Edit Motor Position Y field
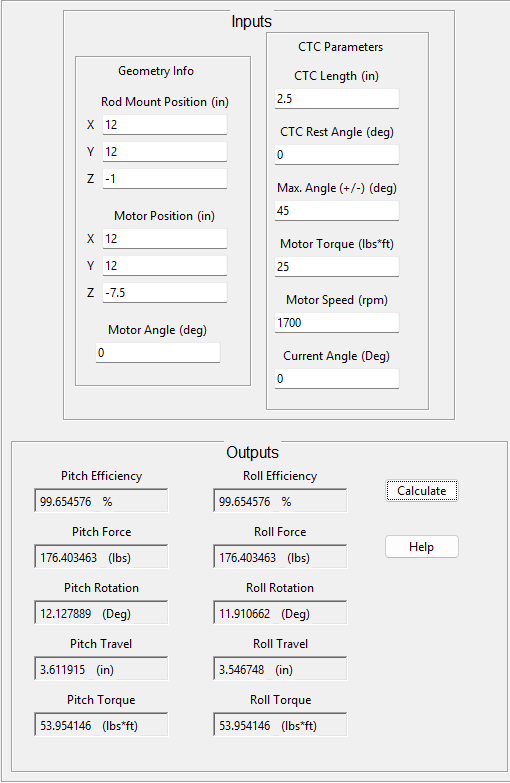Screen dimensions: 510x783 click(x=165, y=266)
